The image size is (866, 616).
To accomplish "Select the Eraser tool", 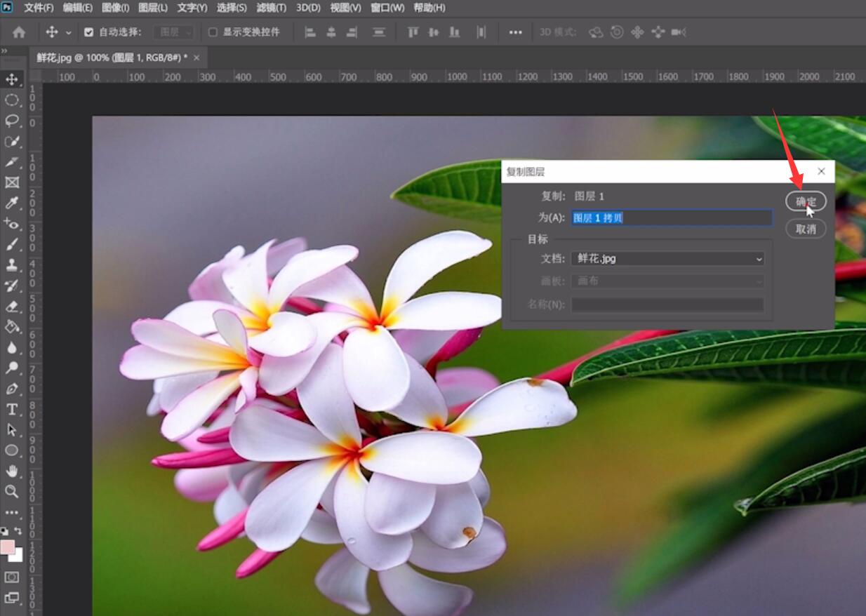I will (12, 306).
